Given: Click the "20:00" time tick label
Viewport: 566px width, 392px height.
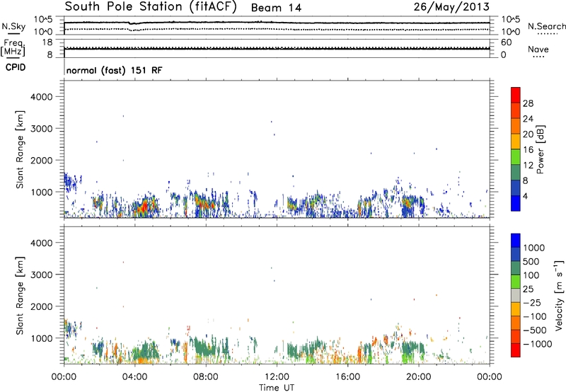Looking at the screenshot, I should click(418, 377).
